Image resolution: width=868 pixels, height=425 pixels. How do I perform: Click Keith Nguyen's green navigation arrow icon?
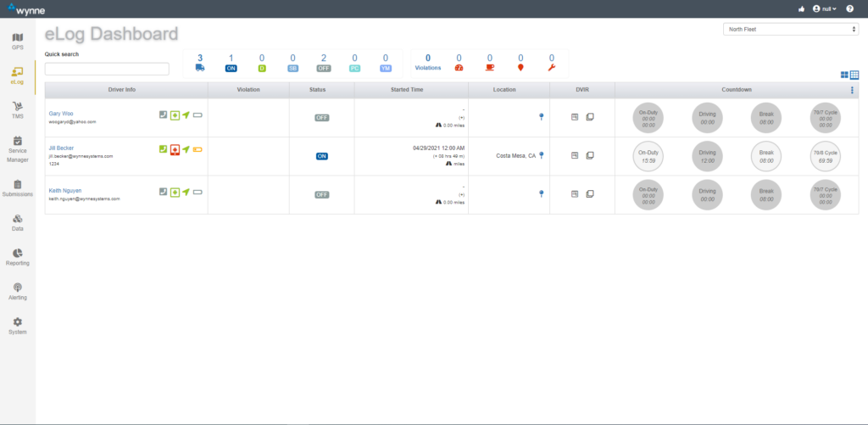(x=186, y=193)
